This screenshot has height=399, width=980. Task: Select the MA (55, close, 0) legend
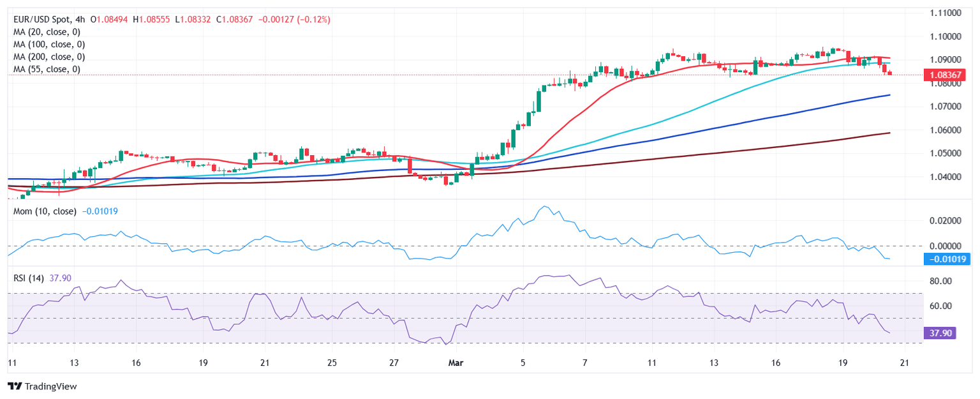47,69
